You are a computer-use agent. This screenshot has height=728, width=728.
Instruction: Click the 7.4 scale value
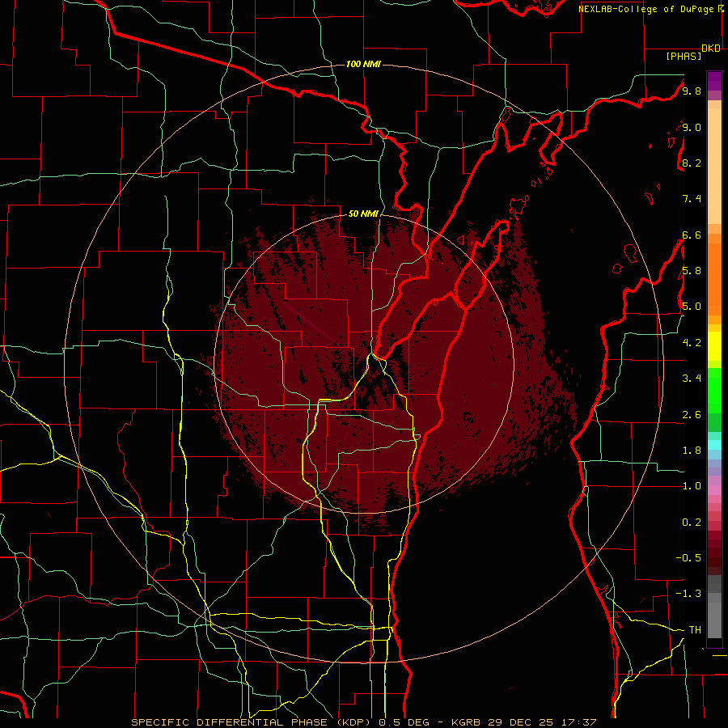click(x=692, y=199)
